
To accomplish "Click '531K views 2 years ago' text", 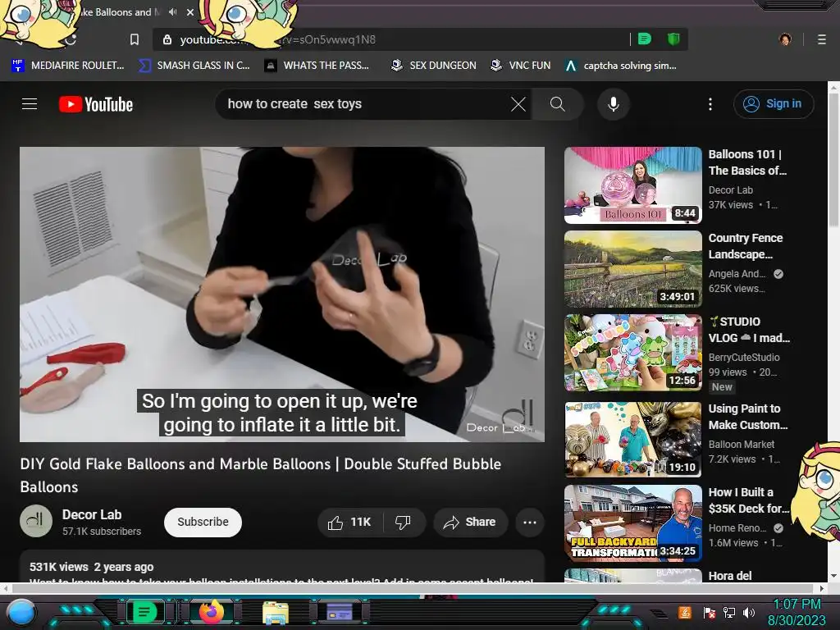I will click(x=92, y=567).
